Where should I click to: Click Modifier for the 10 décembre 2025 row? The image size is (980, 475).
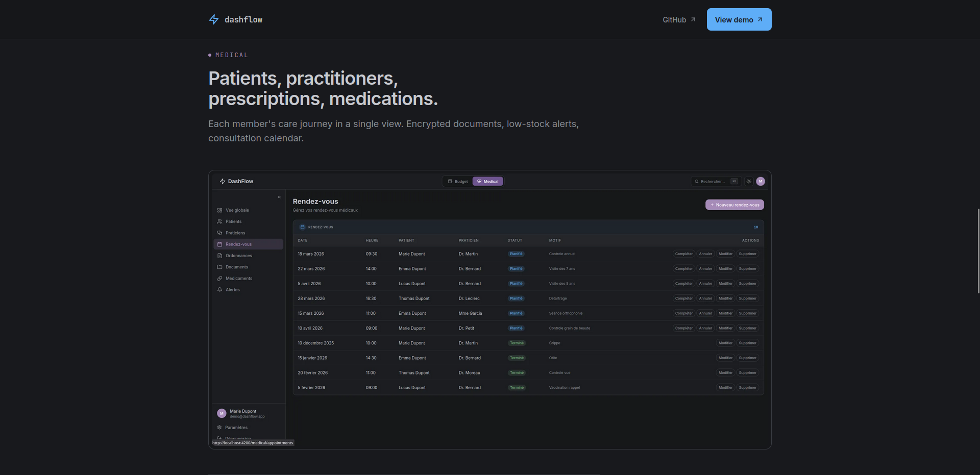pyautogui.click(x=725, y=343)
